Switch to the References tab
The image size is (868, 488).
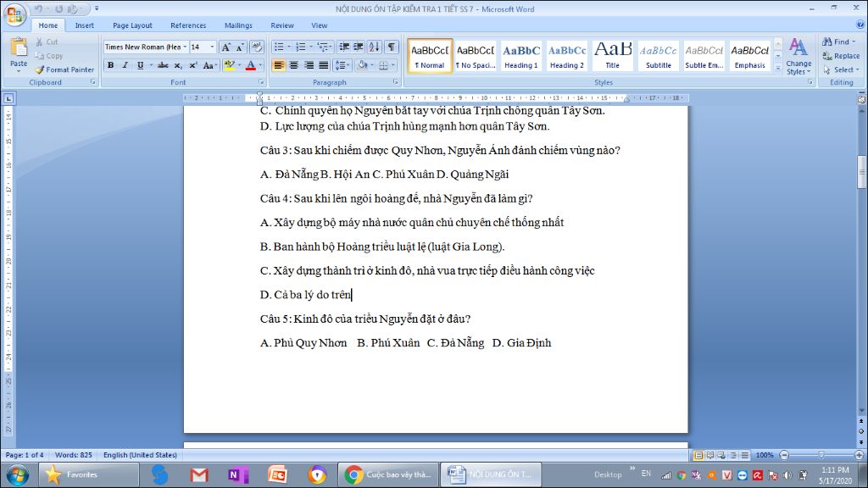(188, 25)
